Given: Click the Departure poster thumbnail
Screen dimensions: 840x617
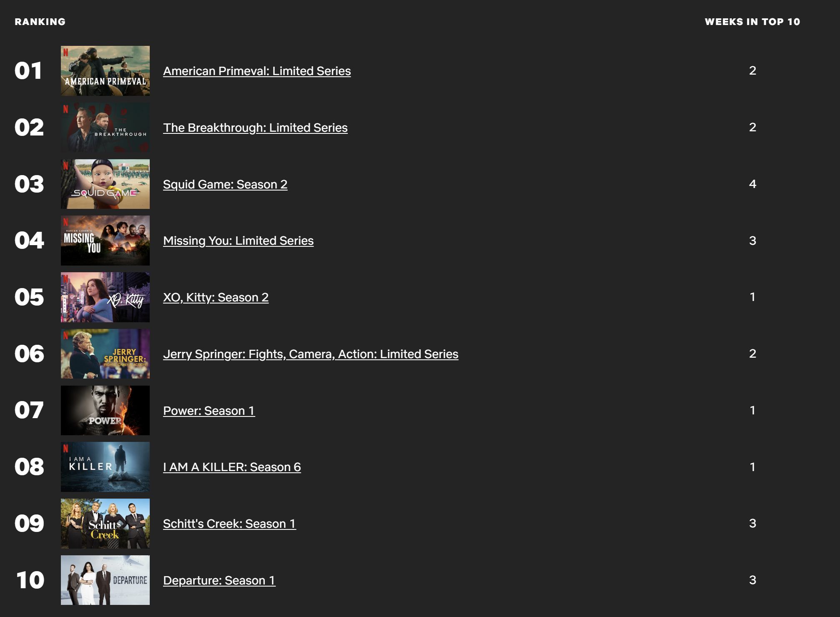Looking at the screenshot, I should point(105,580).
